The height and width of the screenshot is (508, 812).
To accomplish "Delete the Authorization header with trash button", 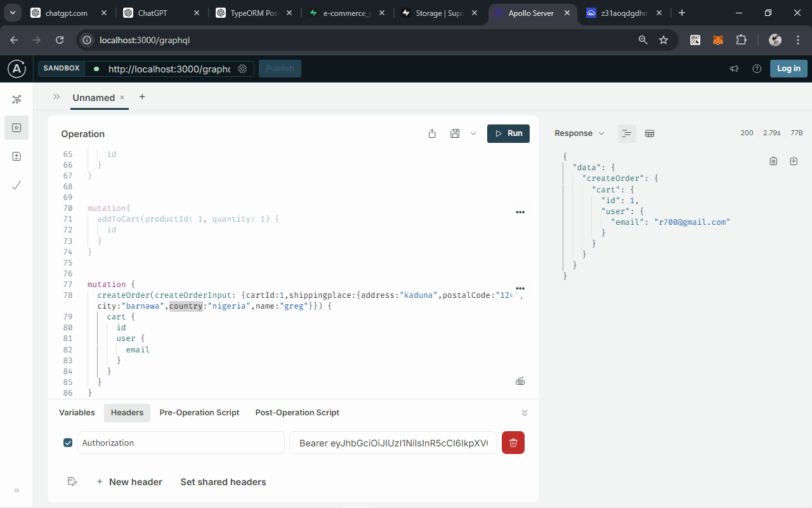I will (513, 443).
